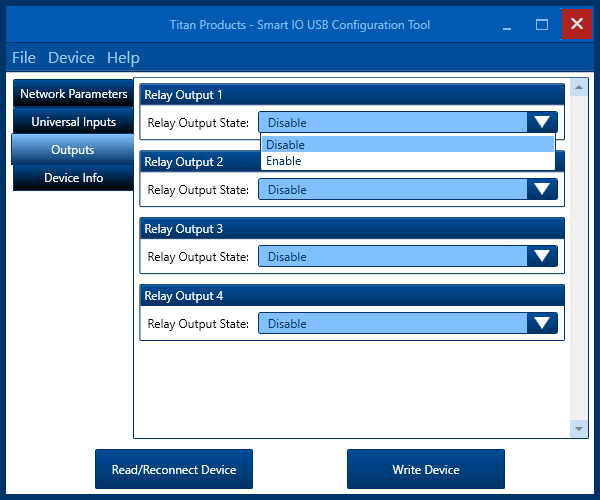600x500 pixels.
Task: Open the Help menu
Action: tap(123, 58)
